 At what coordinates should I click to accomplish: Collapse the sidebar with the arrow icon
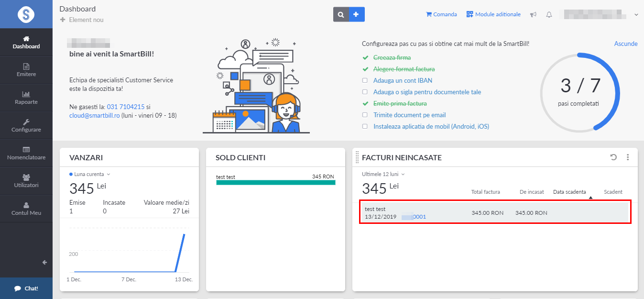44,262
